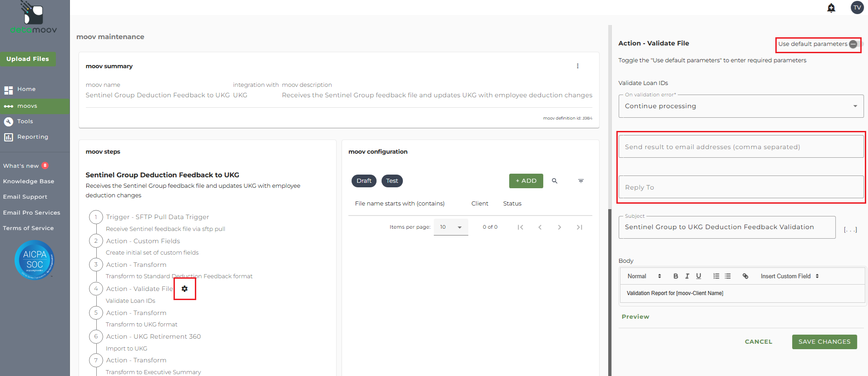Click the Upload Files button
Screen dimensions: 868x376
(28, 59)
